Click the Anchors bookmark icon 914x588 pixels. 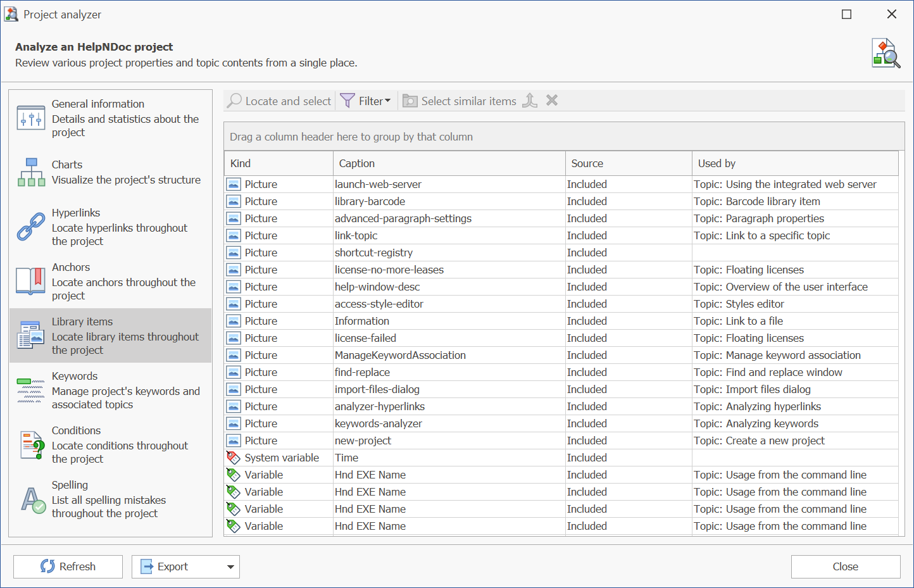(x=30, y=281)
